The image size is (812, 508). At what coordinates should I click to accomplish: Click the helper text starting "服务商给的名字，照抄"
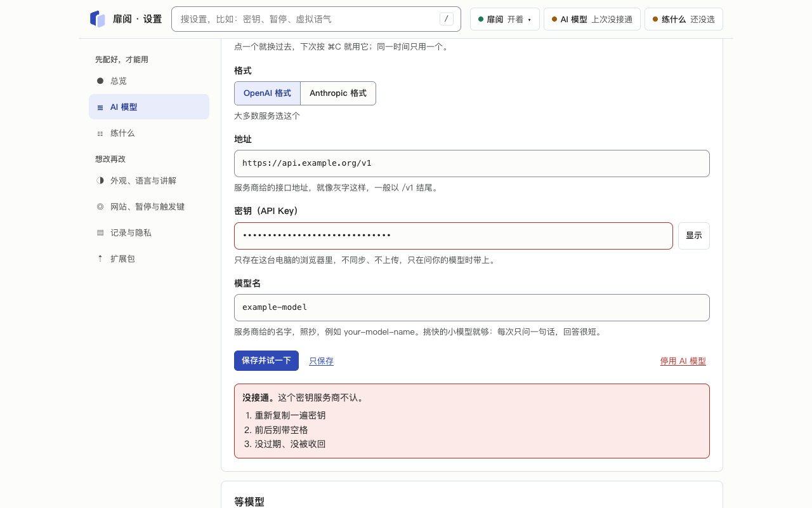point(418,331)
